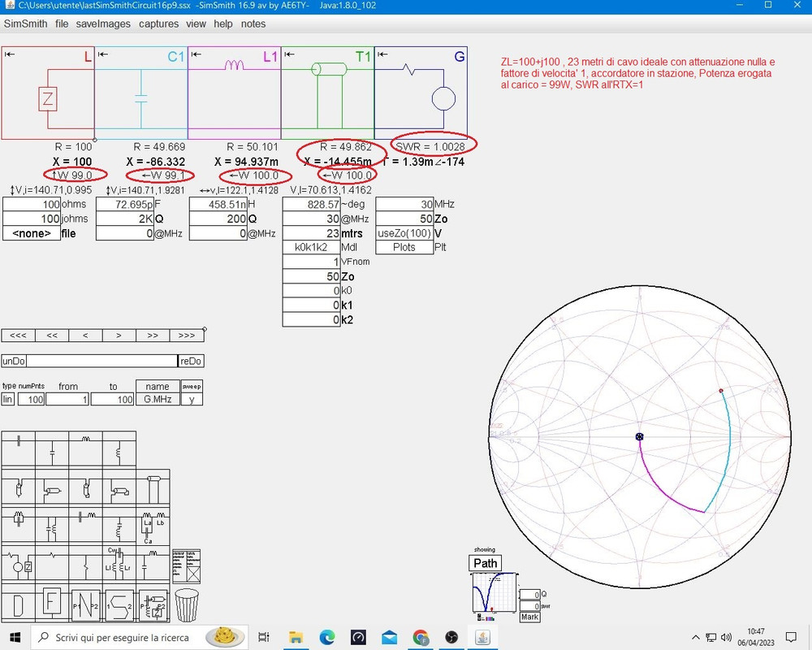Click the trash can icon
This screenshot has height=650, width=812.
(x=187, y=604)
